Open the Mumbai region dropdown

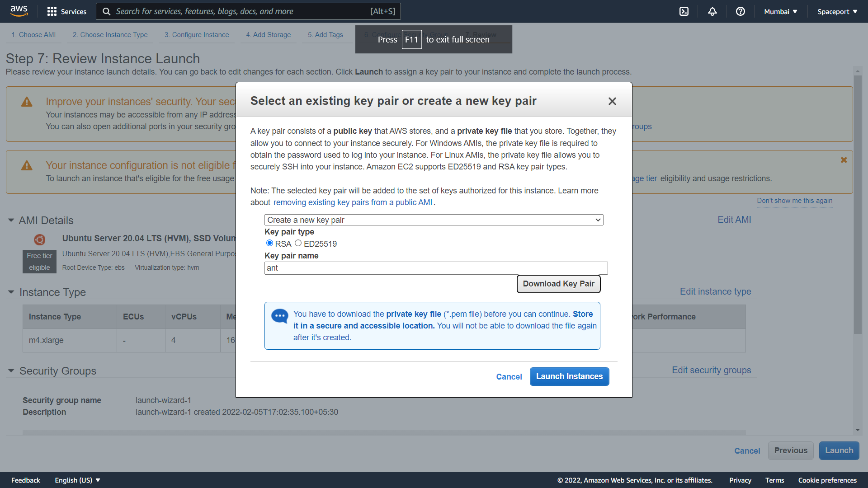tap(781, 11)
